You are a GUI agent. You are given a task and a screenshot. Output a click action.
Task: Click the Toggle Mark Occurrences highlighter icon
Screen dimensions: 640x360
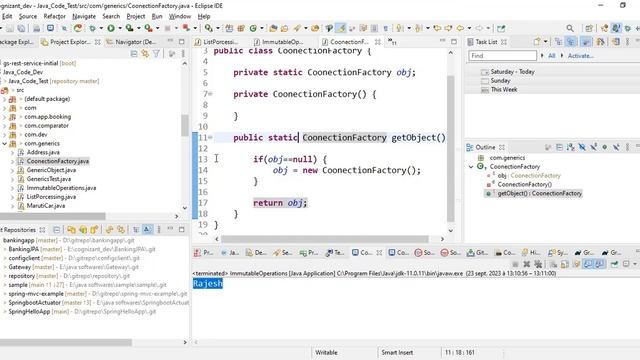(340, 28)
